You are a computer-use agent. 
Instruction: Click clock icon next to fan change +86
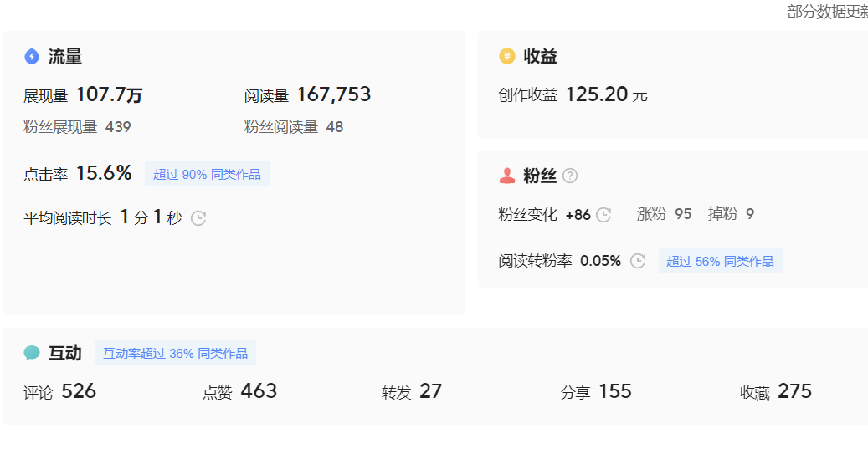603,215
